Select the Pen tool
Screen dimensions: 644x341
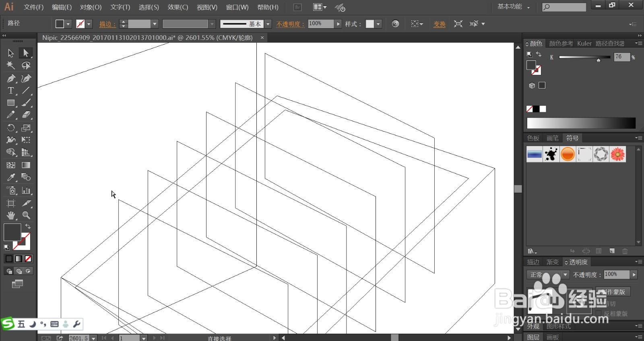pyautogui.click(x=11, y=79)
